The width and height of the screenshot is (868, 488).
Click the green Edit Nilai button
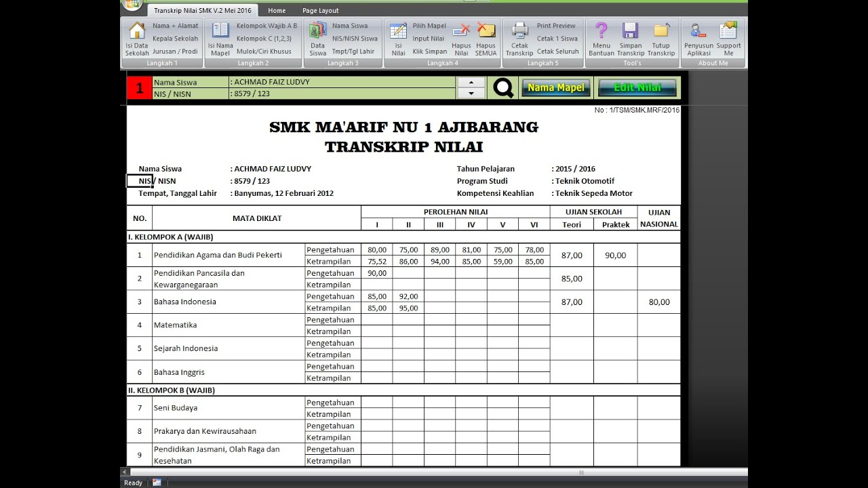point(637,88)
